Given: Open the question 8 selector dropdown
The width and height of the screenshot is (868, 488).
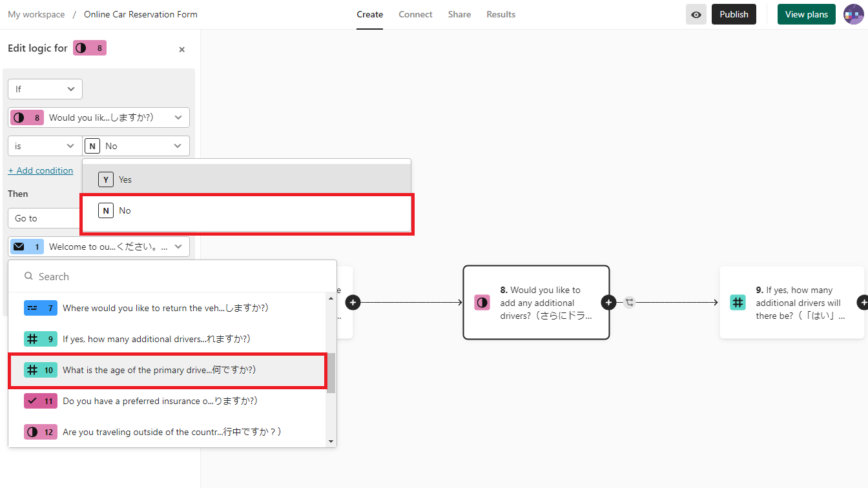Looking at the screenshot, I should pyautogui.click(x=99, y=117).
